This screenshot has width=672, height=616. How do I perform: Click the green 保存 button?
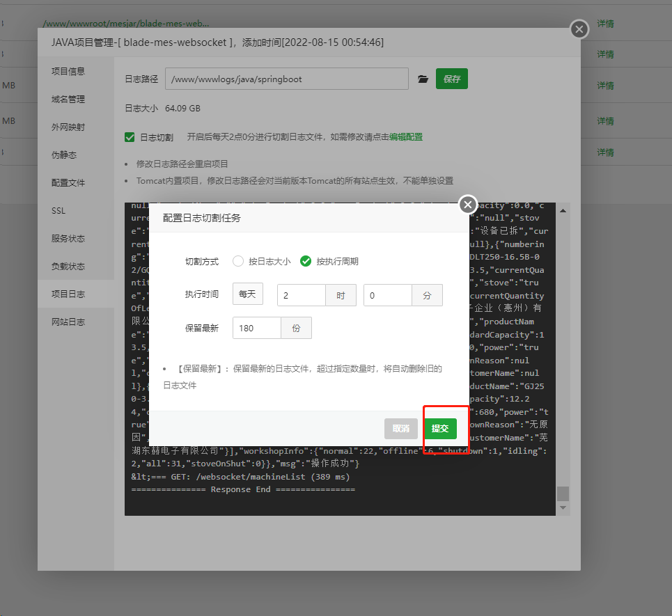(452, 79)
